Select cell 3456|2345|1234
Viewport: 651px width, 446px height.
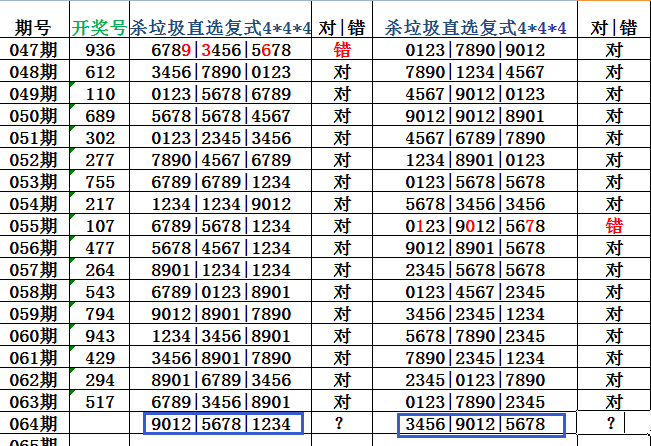click(x=475, y=314)
